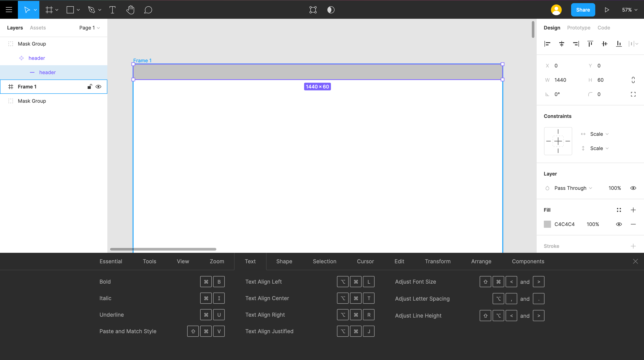Open the Pen tool dropdown arrow

coord(100,10)
